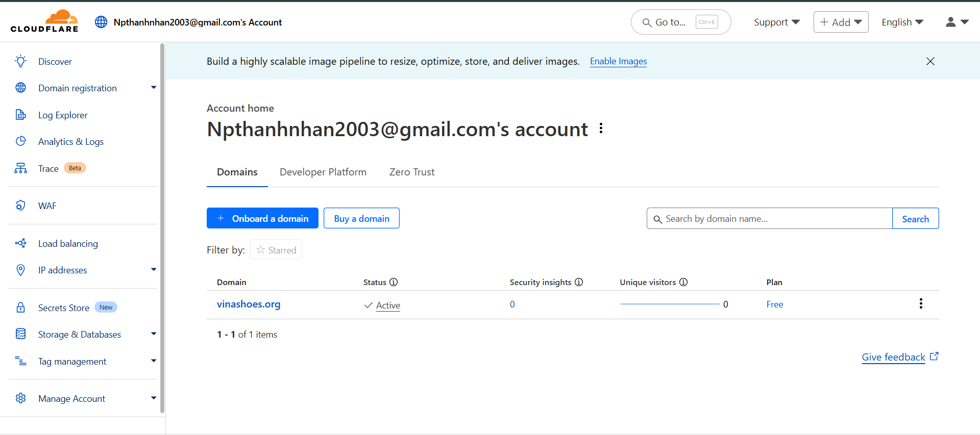Click the Tag management icon
The width and height of the screenshot is (980, 435).
click(x=21, y=361)
